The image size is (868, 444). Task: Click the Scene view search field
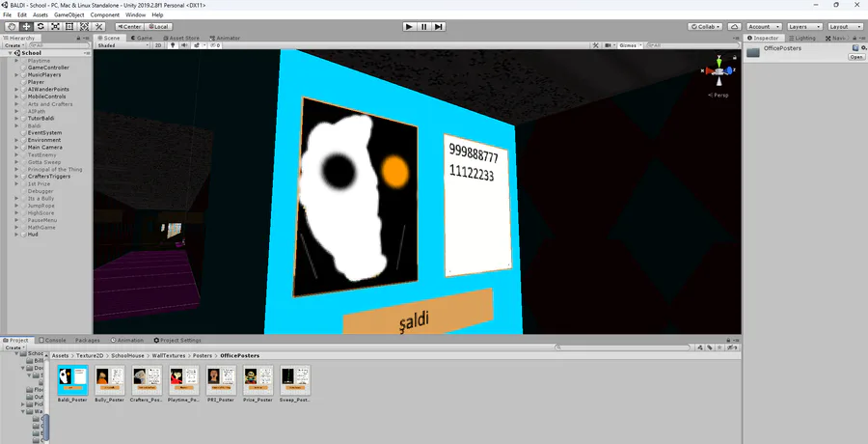pos(693,45)
